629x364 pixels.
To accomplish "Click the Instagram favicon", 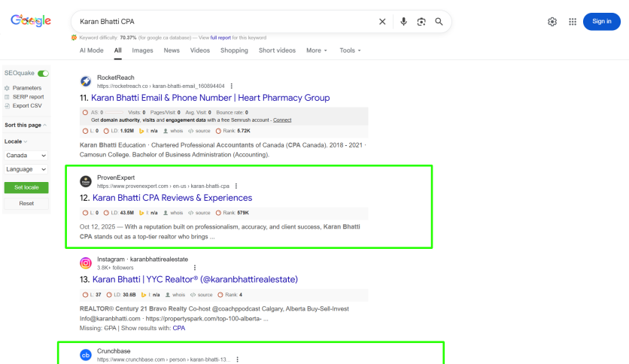I will click(x=86, y=263).
